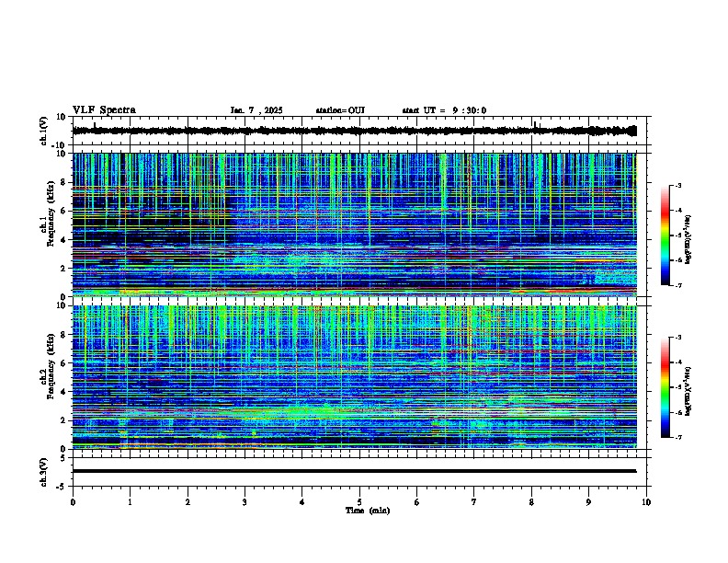The image size is (728, 563).
Task: Click the "2" tick on ch.2 frequency axis
Action: coord(64,420)
